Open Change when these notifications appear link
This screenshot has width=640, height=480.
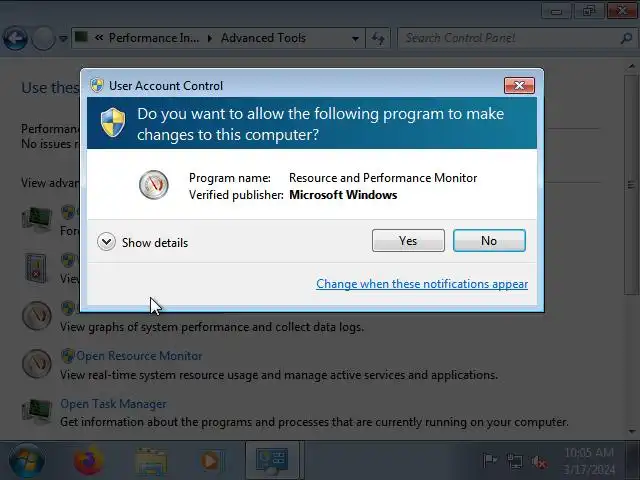click(x=422, y=284)
